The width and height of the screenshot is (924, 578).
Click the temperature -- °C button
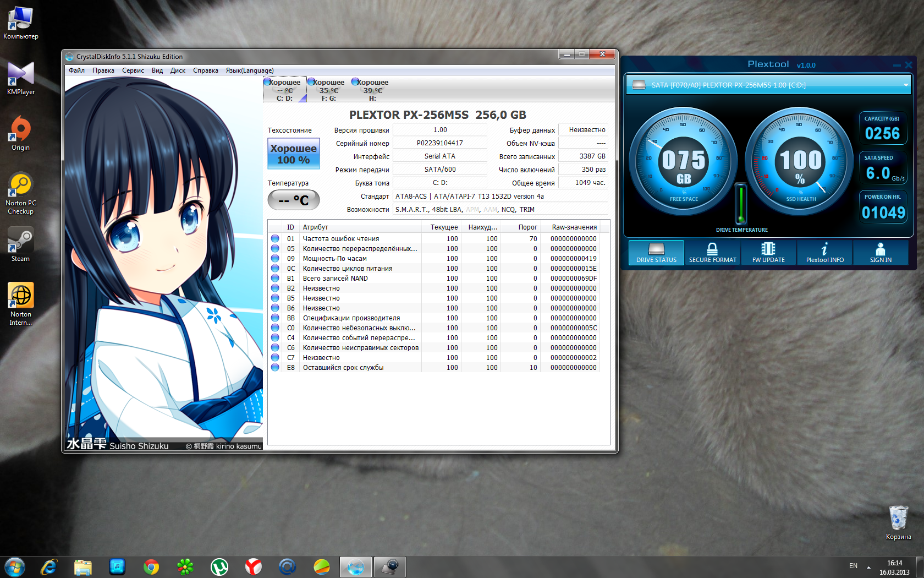pos(294,200)
